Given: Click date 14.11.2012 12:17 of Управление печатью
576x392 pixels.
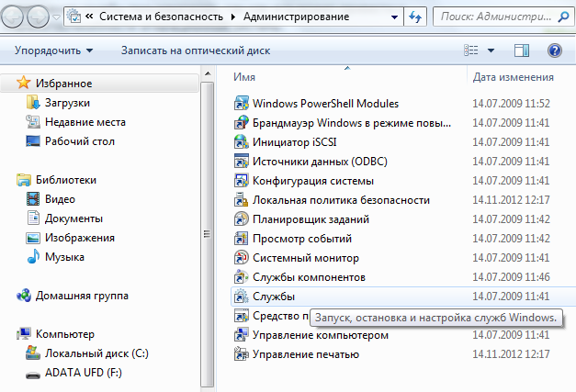Looking at the screenshot, I should [511, 353].
